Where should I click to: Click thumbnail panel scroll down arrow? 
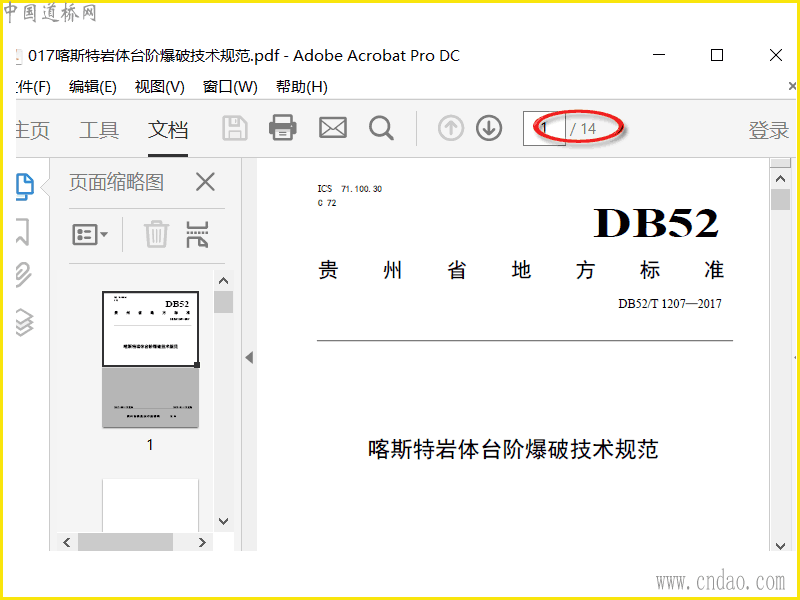coord(223,521)
